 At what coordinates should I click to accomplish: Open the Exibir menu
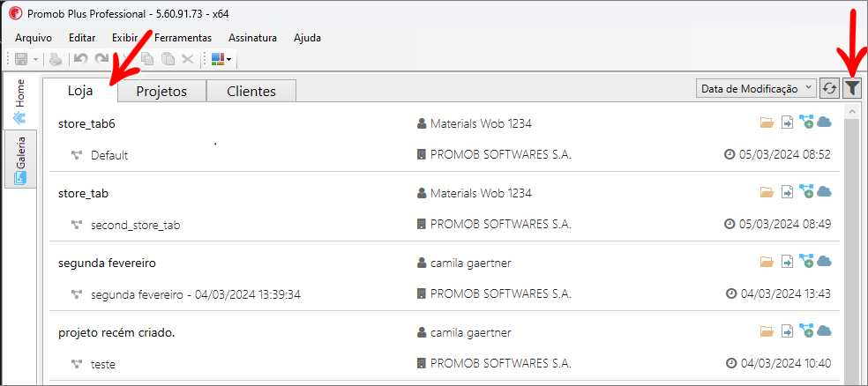[124, 38]
